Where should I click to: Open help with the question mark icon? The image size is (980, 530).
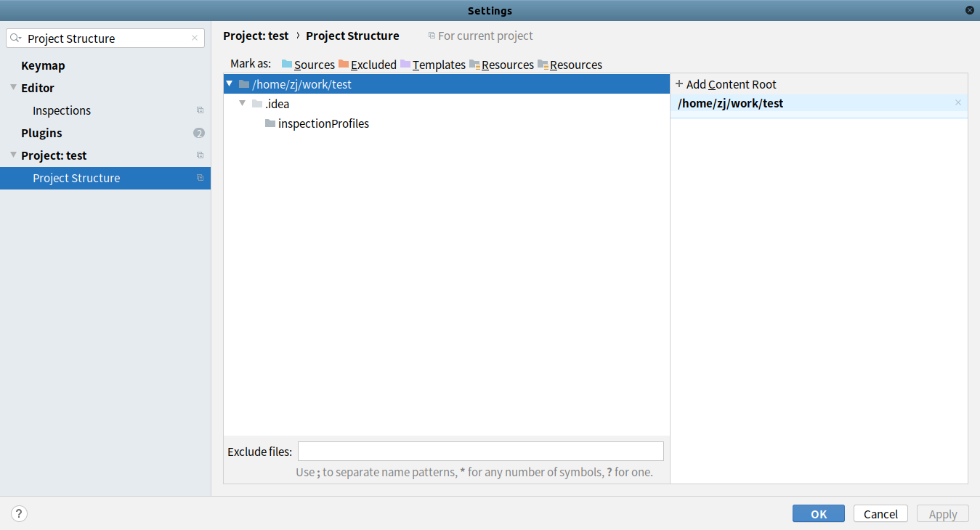point(20,514)
